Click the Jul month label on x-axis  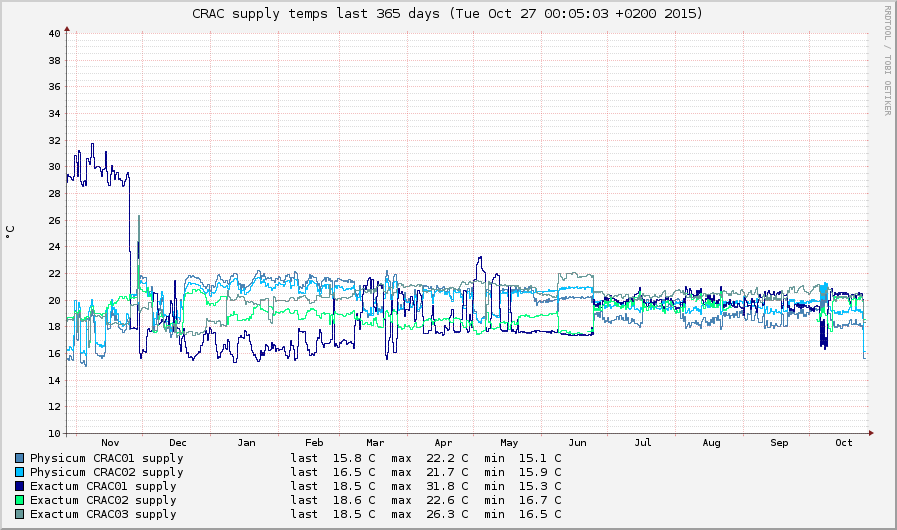click(x=643, y=443)
